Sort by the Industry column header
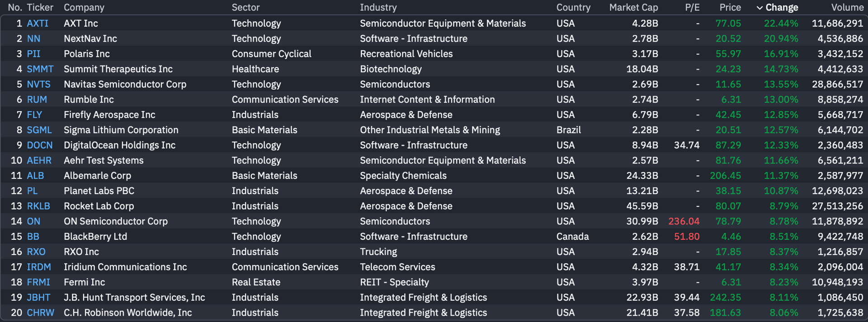The image size is (868, 322). pos(378,8)
